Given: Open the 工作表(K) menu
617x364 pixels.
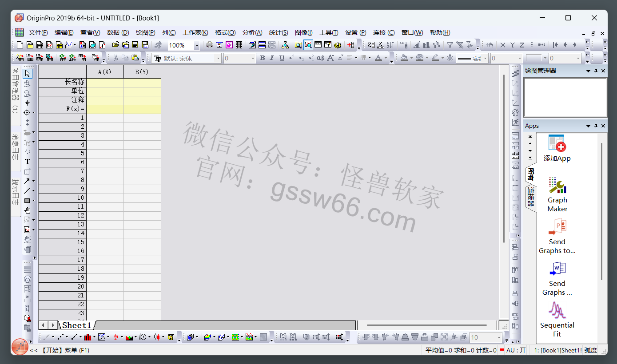Looking at the screenshot, I should click(195, 32).
